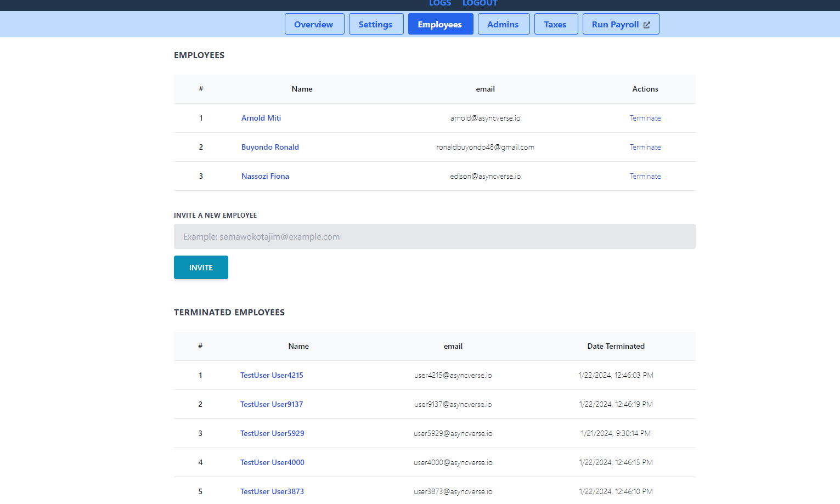Viewport: 840px width, 504px height.
Task: Open Arnold Miti's employee profile
Action: 261,118
